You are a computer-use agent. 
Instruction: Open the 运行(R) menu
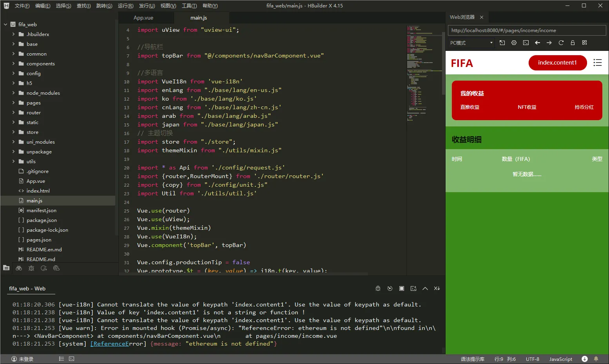[125, 5]
